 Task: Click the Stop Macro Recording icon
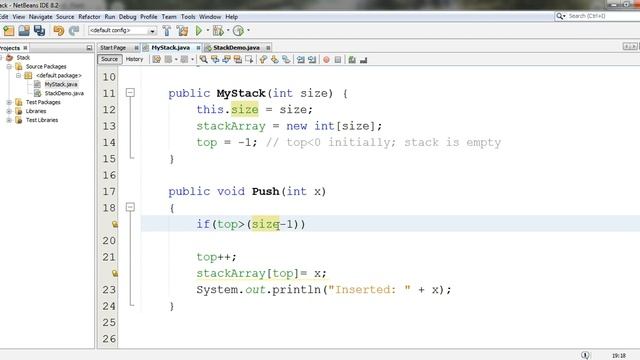pos(338,60)
